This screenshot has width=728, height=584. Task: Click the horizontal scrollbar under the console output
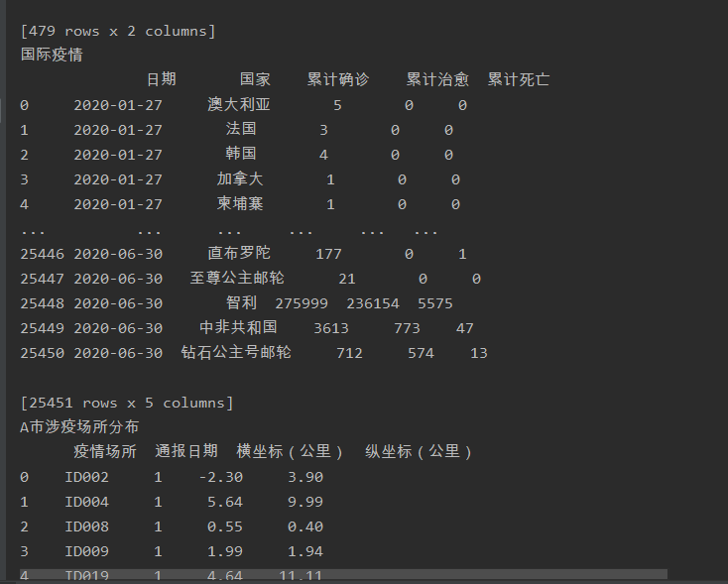[343, 575]
